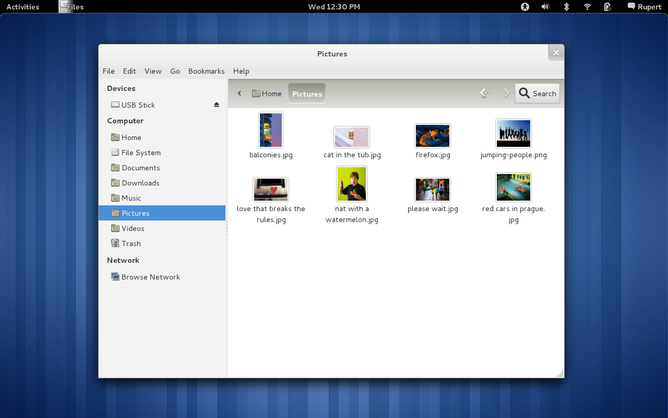Open the View menu
Screen dimensions: 668x418
point(152,71)
